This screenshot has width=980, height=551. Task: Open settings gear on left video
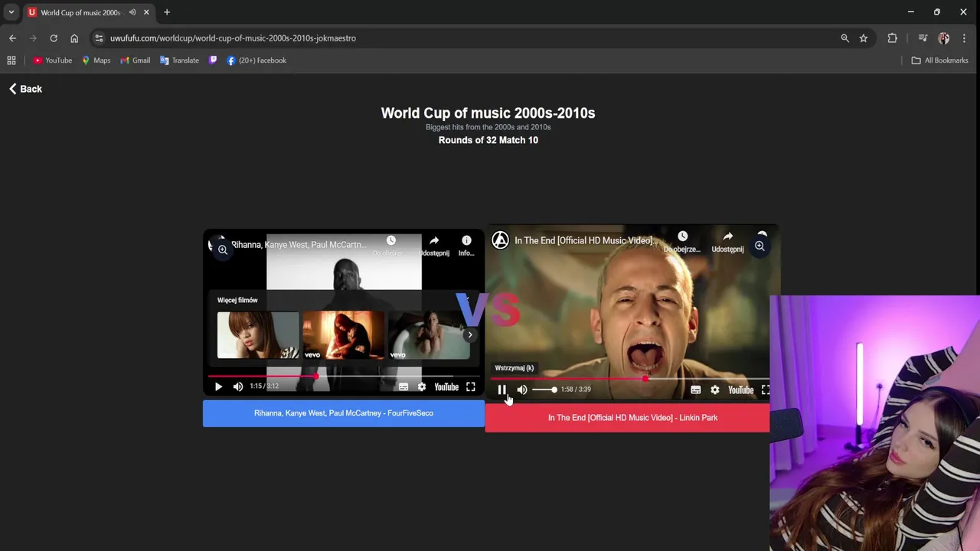[422, 386]
